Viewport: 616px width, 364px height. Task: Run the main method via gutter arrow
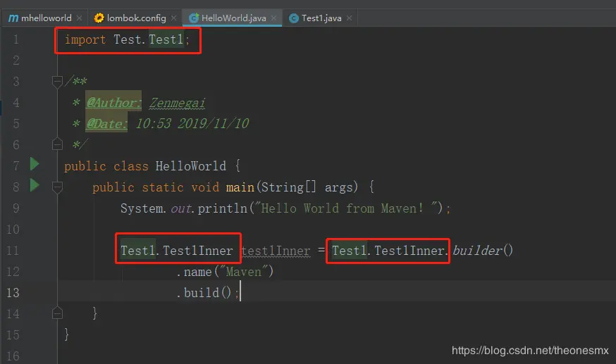click(x=35, y=184)
